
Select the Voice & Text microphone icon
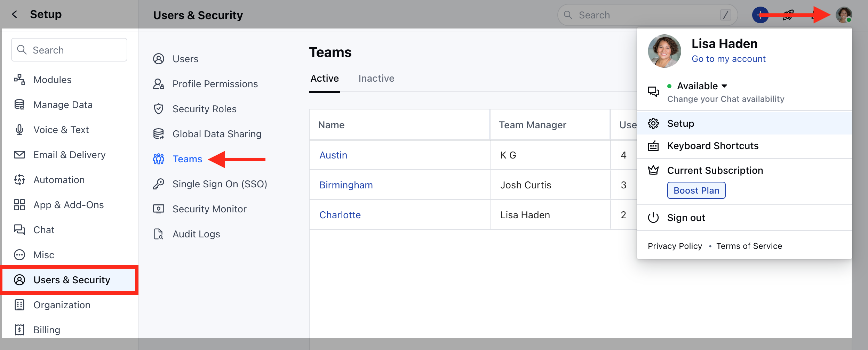(20, 130)
